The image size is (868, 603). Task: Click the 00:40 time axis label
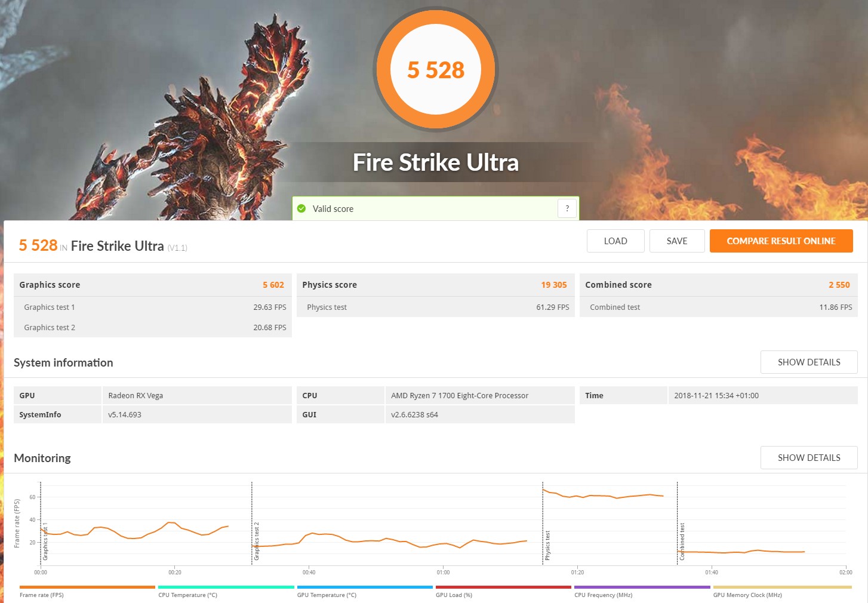click(x=309, y=572)
